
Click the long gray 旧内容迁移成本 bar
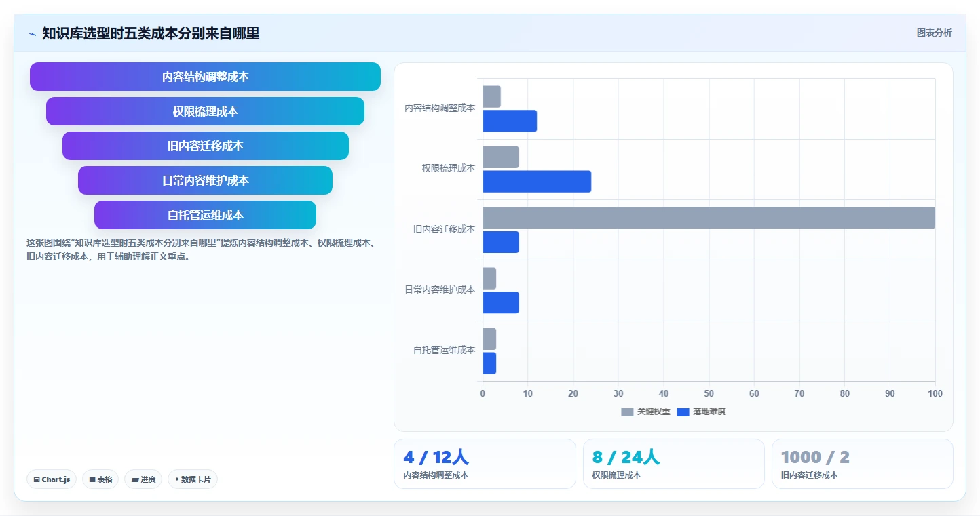click(709, 218)
